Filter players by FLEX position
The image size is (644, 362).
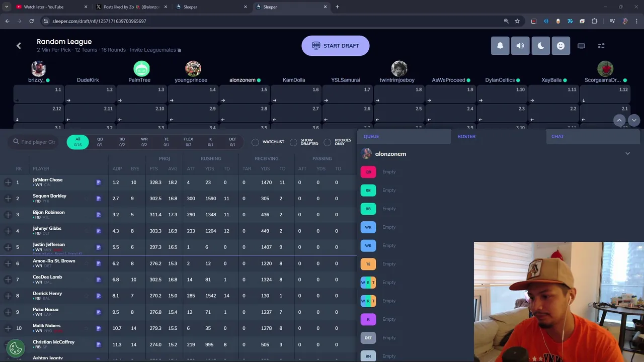click(189, 142)
